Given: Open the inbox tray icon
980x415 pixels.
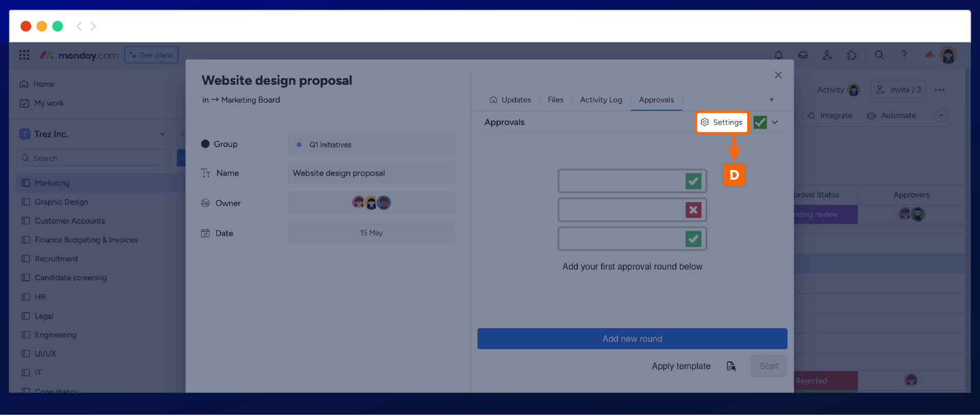Looking at the screenshot, I should pyautogui.click(x=803, y=55).
